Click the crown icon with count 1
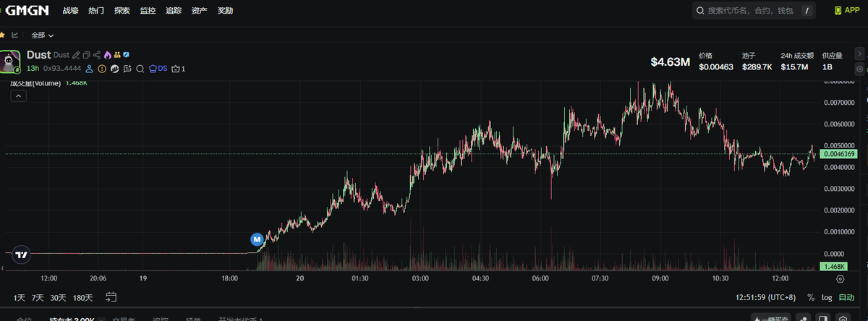The image size is (868, 321). (179, 69)
